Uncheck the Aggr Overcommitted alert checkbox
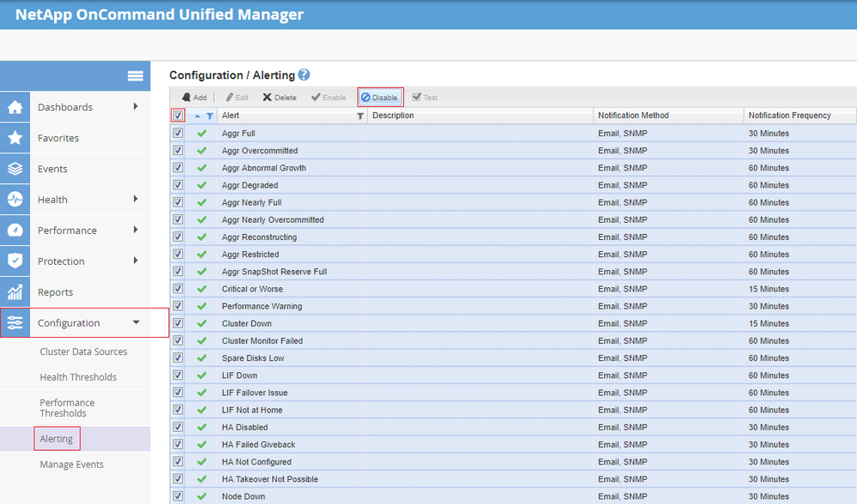Viewport: 857px width, 504px height. [178, 150]
